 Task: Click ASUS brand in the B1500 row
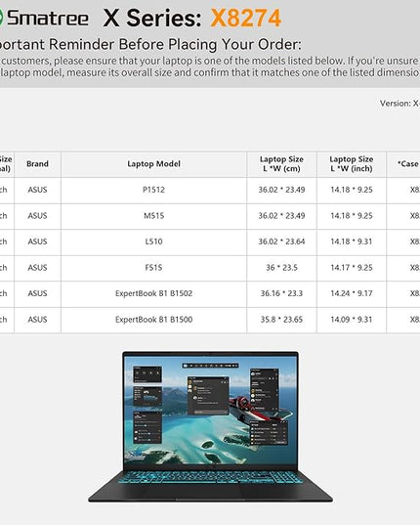(37, 320)
